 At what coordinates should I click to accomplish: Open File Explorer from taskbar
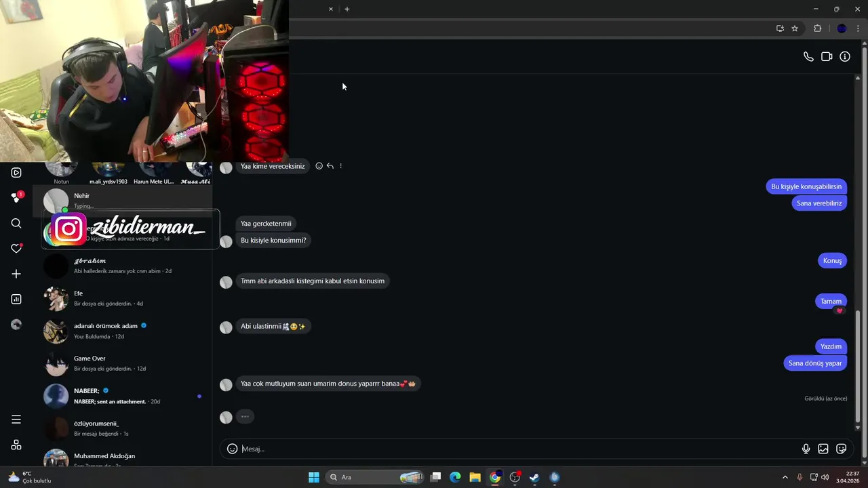[x=475, y=477]
